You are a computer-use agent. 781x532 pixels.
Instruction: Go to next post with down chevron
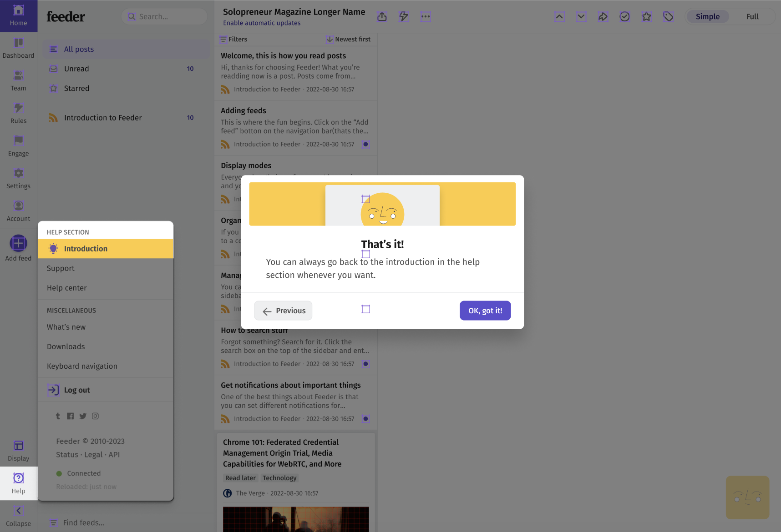pyautogui.click(x=581, y=17)
